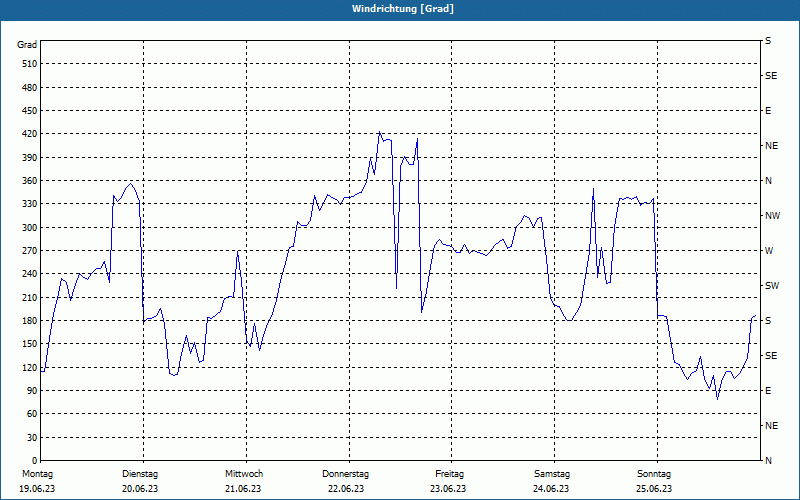Select the 330 value on the left axis
The width and height of the screenshot is (800, 500).
[29, 204]
